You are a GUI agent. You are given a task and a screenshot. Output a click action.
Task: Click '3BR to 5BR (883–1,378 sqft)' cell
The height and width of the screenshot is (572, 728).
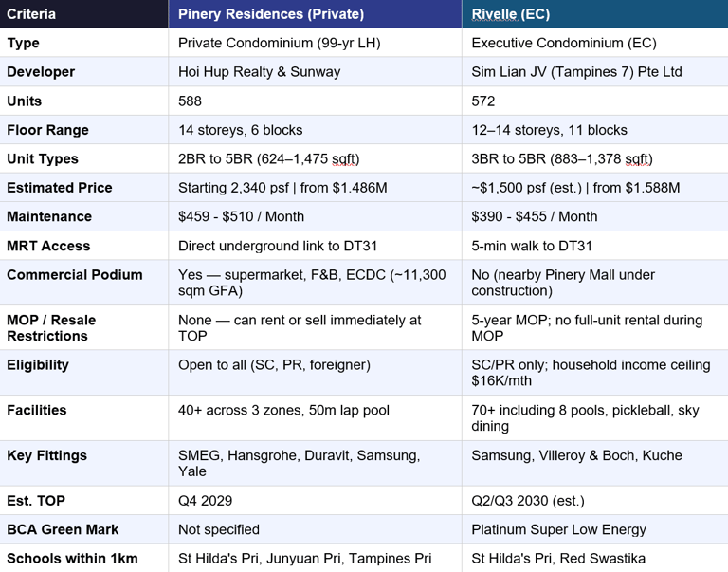pos(595,158)
